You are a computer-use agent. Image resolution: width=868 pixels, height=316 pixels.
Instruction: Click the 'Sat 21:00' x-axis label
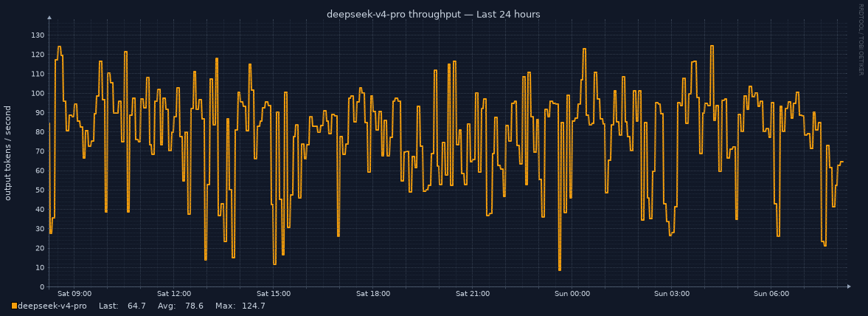(x=473, y=294)
